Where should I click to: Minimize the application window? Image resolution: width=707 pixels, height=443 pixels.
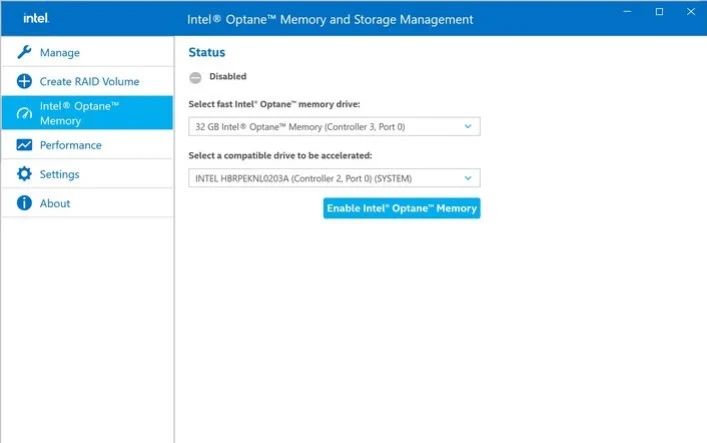(631, 11)
